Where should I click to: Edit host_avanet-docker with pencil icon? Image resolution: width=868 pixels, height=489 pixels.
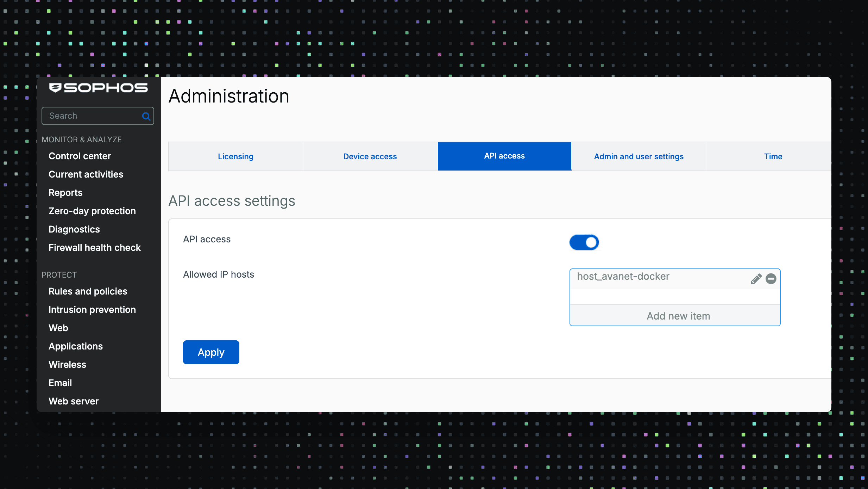click(x=756, y=279)
